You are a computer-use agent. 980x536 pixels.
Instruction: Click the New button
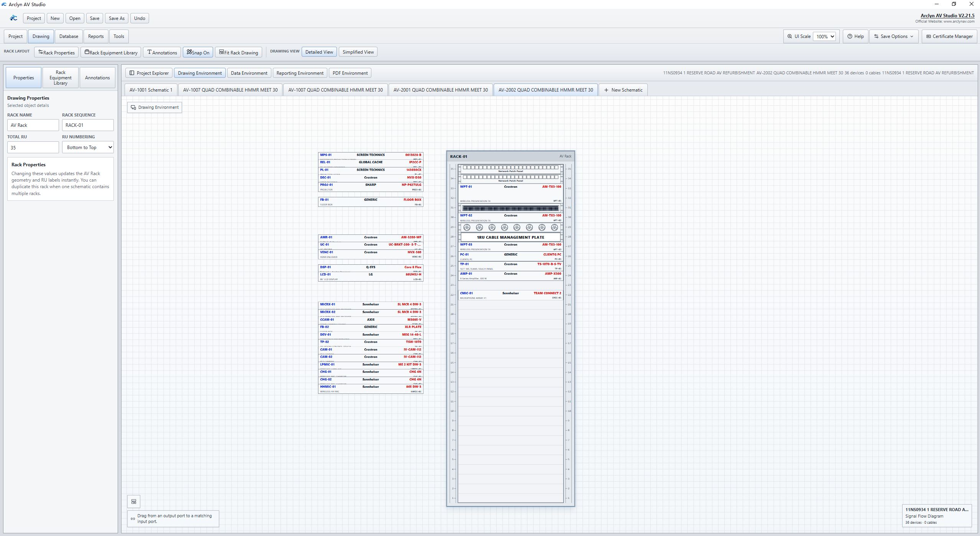point(55,18)
